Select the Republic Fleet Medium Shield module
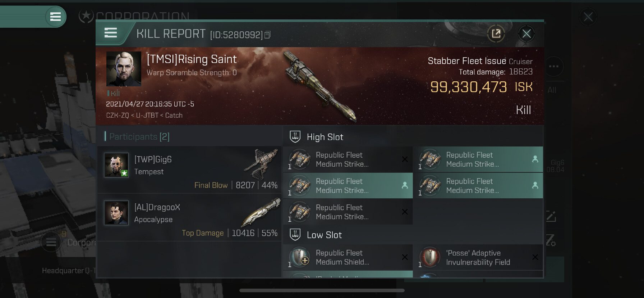 [348, 257]
